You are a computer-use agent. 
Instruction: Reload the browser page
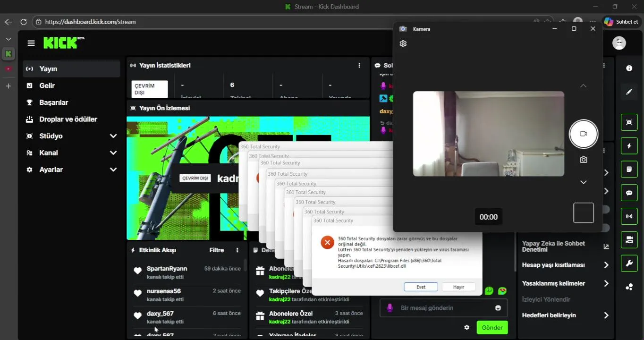[x=24, y=22]
